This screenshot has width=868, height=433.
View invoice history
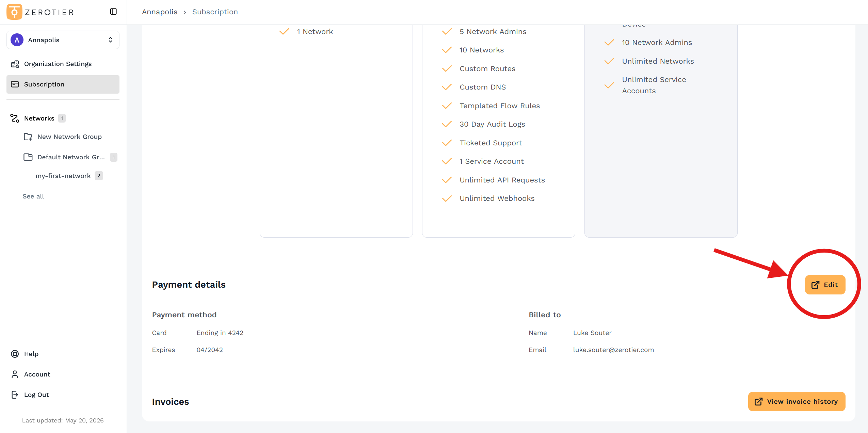pyautogui.click(x=797, y=402)
